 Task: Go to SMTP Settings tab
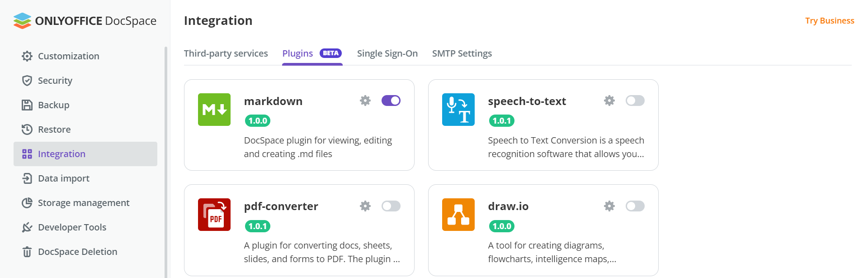462,53
